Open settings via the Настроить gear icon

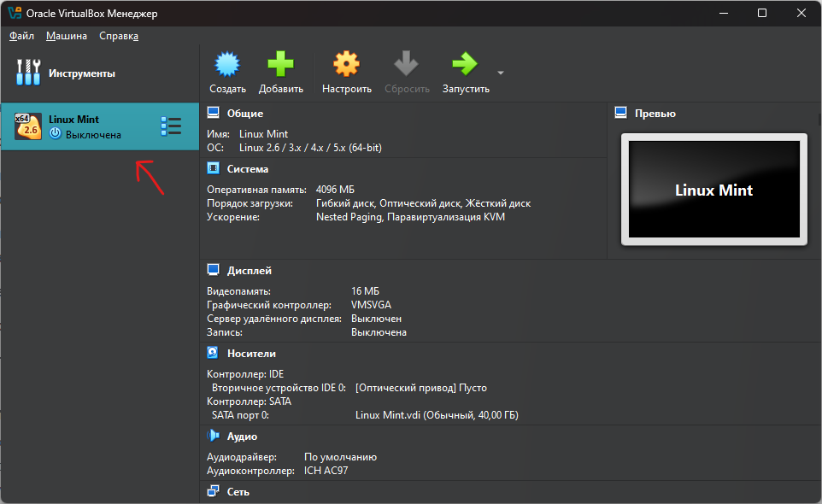point(347,64)
